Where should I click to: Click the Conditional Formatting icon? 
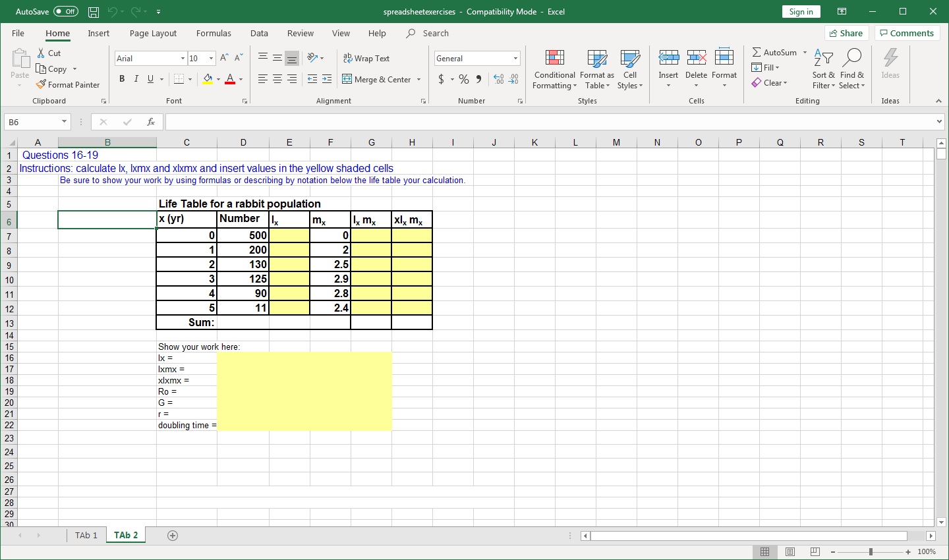[554, 59]
